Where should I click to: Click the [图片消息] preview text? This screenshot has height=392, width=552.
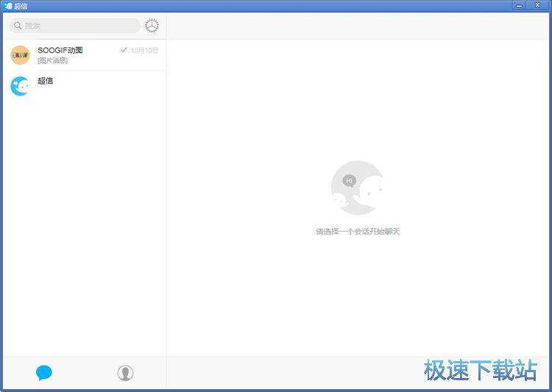coord(52,60)
